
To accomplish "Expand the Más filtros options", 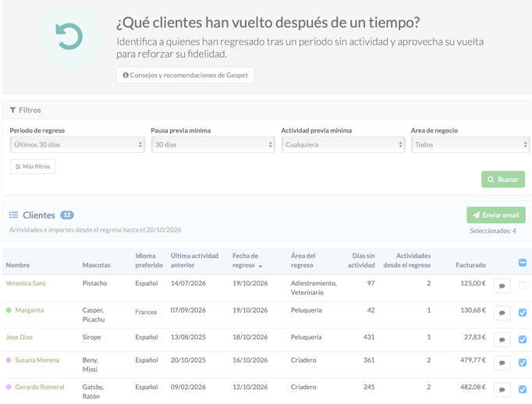I will tap(33, 167).
